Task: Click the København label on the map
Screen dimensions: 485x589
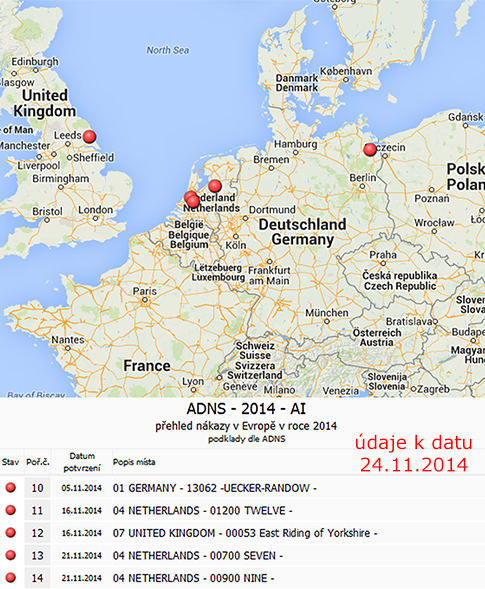Action: point(346,71)
